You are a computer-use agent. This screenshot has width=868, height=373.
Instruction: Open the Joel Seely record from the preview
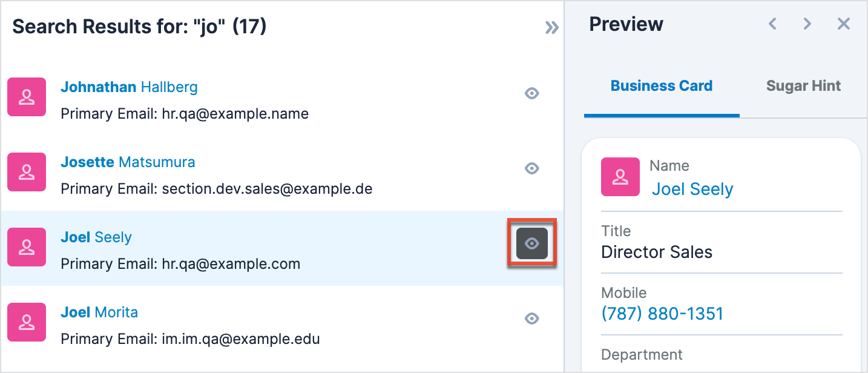(x=692, y=189)
